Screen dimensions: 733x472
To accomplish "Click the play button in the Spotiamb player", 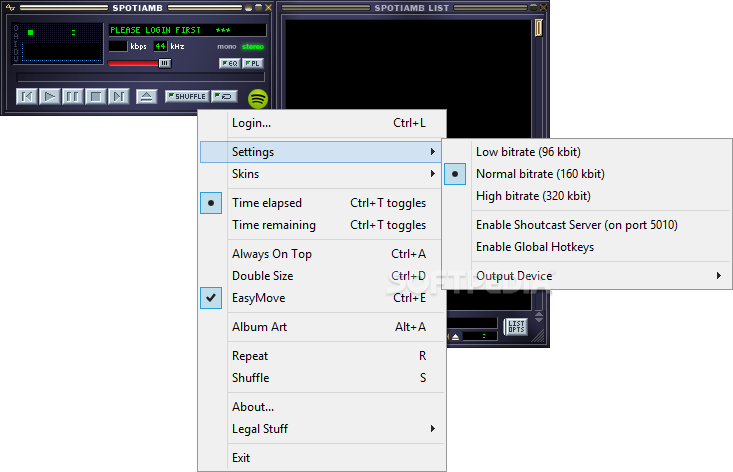I will [x=50, y=97].
